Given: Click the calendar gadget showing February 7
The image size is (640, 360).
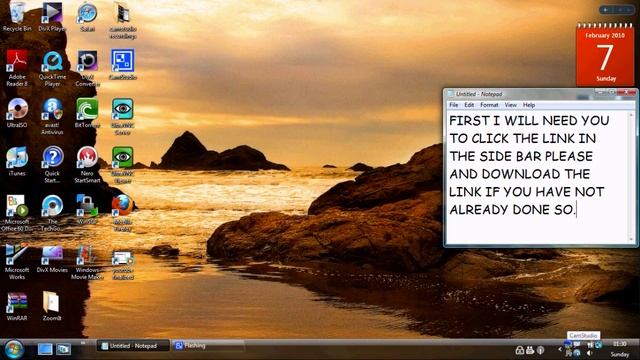Looking at the screenshot, I should click(x=605, y=54).
